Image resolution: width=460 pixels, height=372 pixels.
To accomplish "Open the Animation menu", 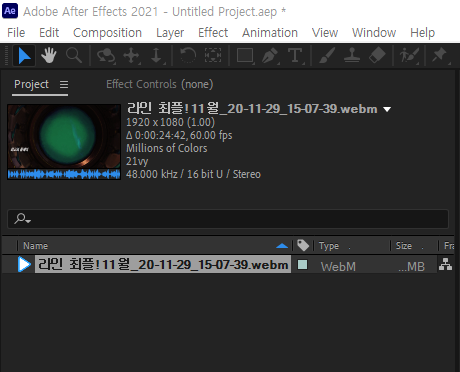I will pyautogui.click(x=270, y=33).
